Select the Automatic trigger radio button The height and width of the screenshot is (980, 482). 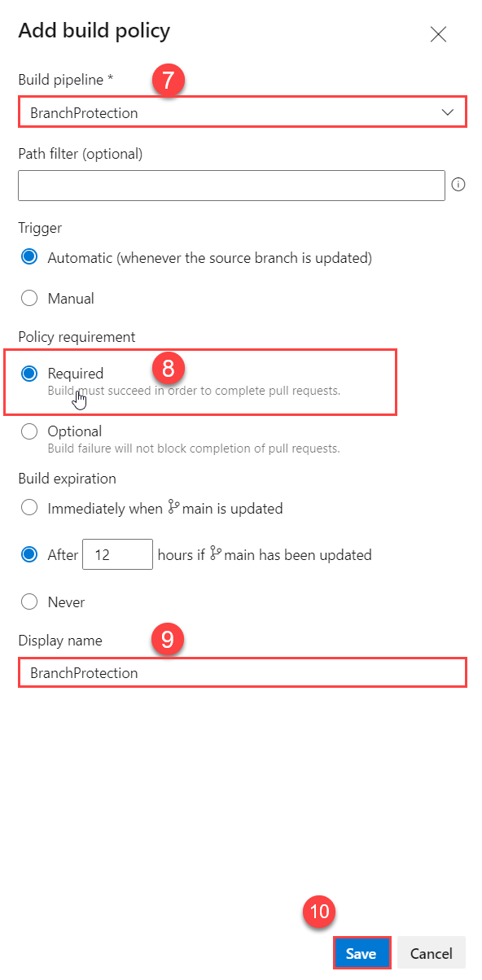(x=29, y=257)
